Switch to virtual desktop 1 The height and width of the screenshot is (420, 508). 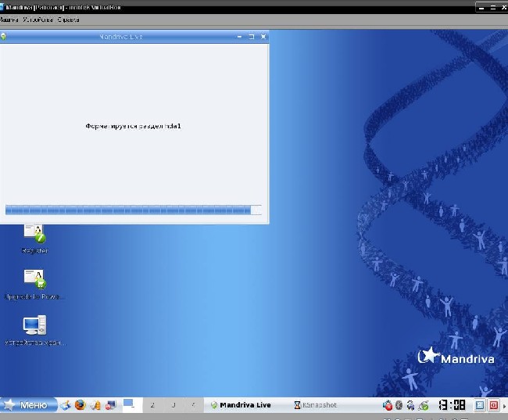coord(133,405)
